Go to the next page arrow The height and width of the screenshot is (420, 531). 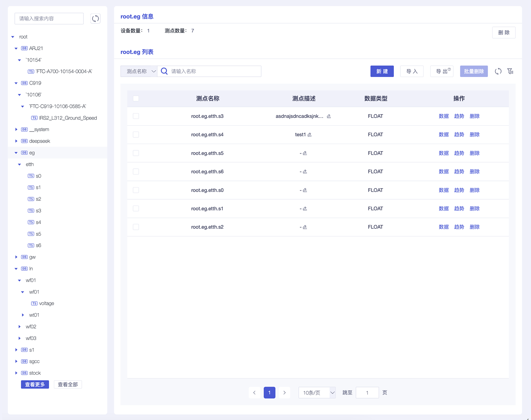[284, 393]
